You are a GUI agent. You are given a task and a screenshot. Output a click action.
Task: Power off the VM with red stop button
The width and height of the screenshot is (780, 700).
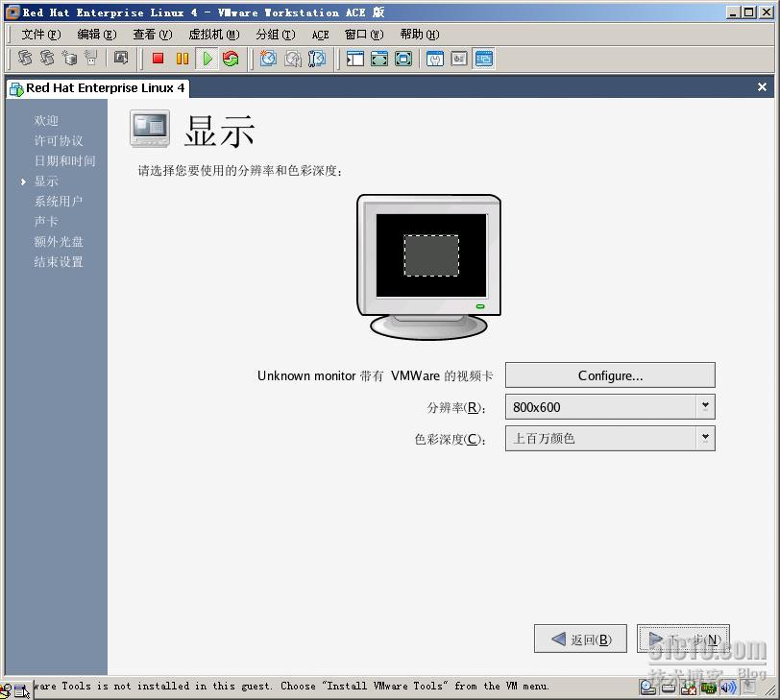coord(158,59)
